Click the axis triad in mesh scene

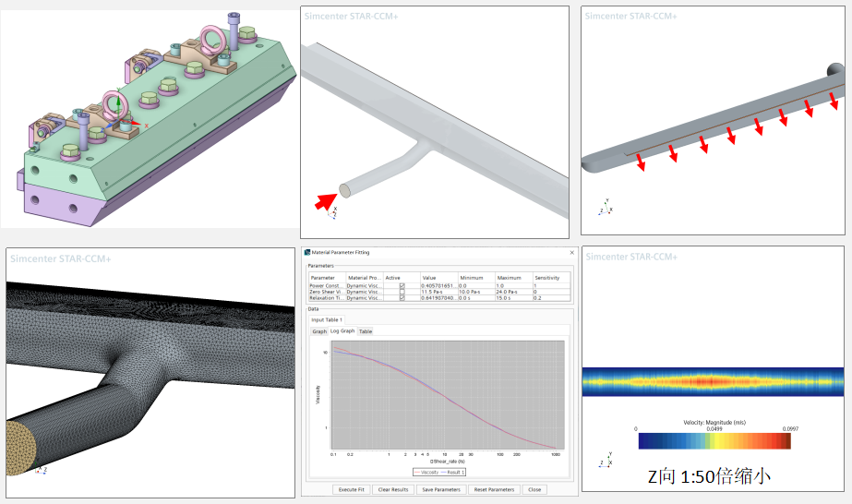[x=40, y=470]
